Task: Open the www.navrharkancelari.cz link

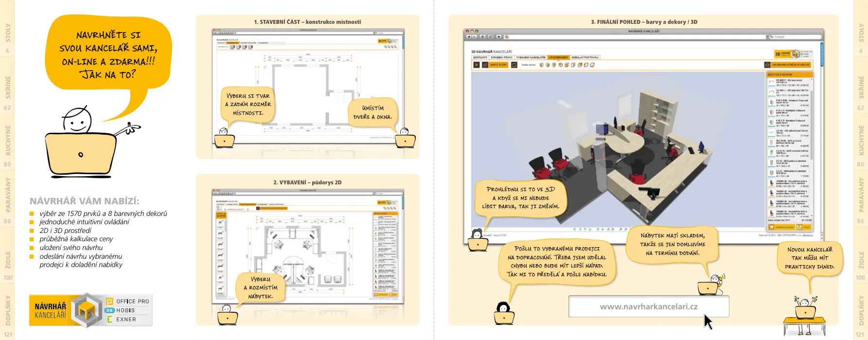Action: pos(648,306)
